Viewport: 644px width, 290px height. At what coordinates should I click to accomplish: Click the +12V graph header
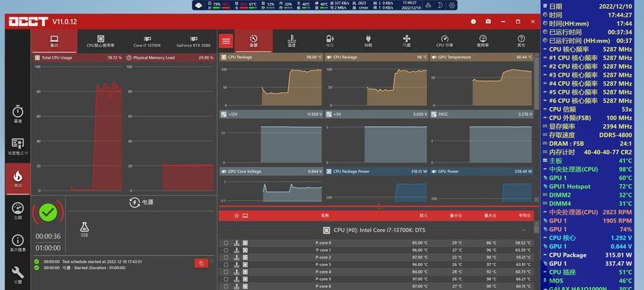point(272,115)
